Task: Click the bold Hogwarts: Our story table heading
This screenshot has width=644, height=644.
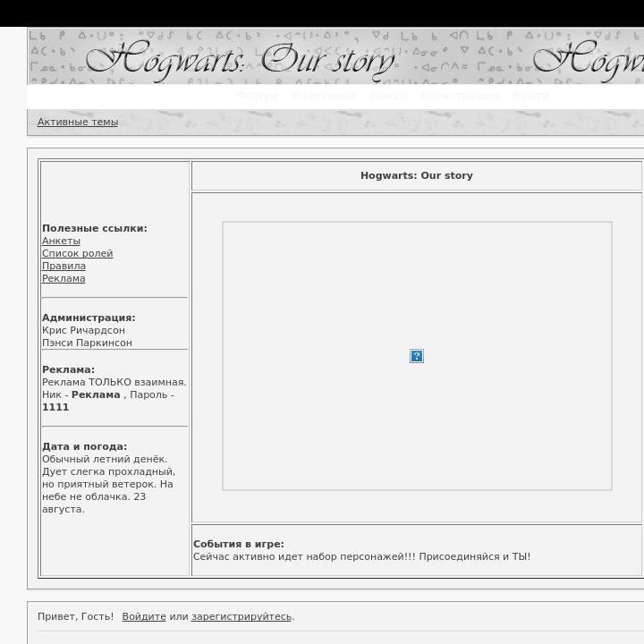Action: click(417, 175)
